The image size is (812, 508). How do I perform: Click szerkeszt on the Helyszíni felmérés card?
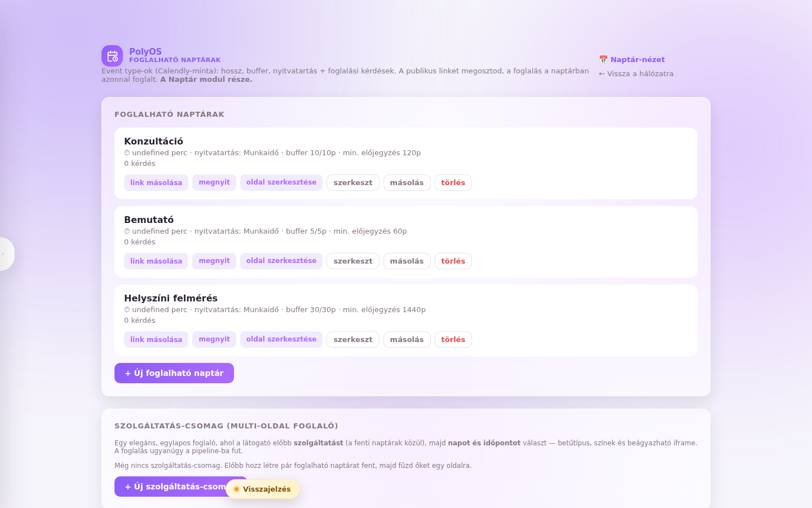click(353, 339)
